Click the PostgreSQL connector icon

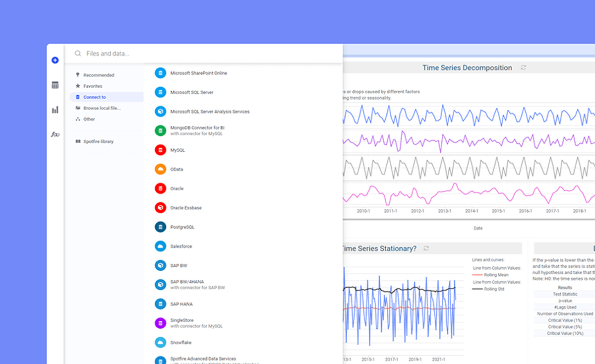pyautogui.click(x=160, y=227)
